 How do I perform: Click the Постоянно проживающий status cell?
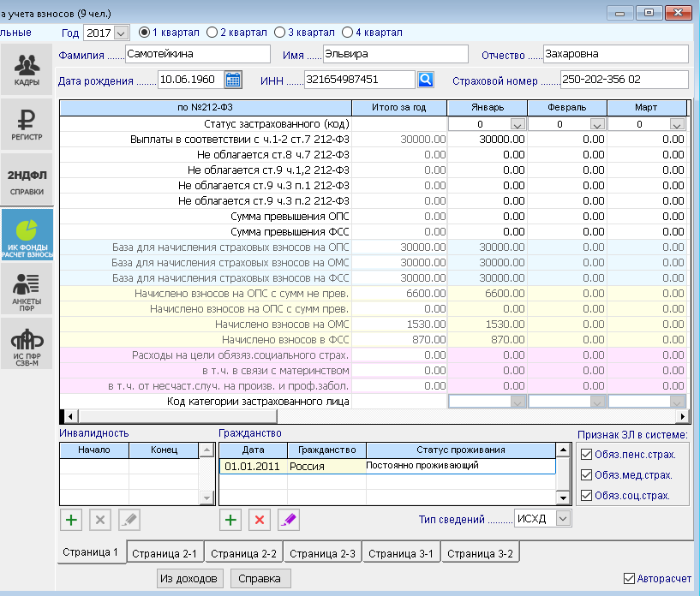click(461, 466)
